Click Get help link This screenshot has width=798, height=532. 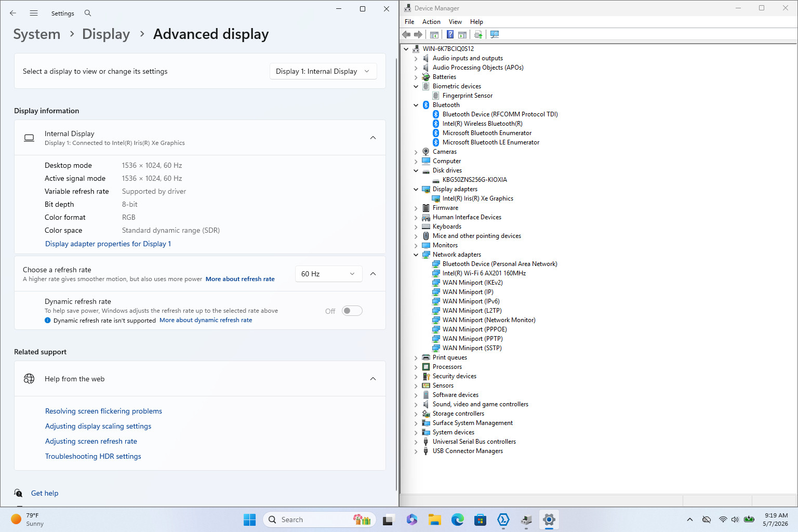click(45, 493)
